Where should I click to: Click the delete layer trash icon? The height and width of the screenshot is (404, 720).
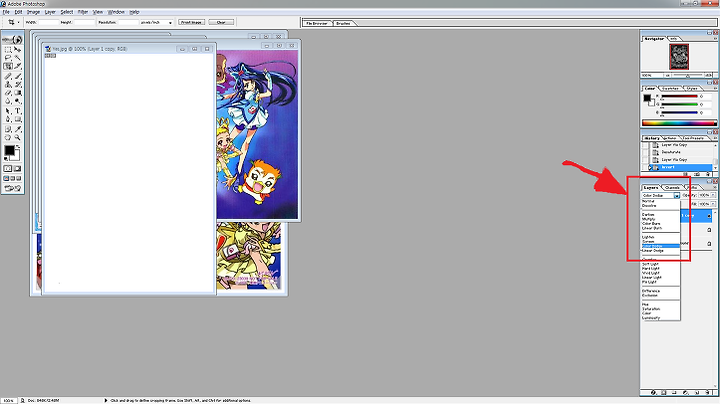[708, 393]
